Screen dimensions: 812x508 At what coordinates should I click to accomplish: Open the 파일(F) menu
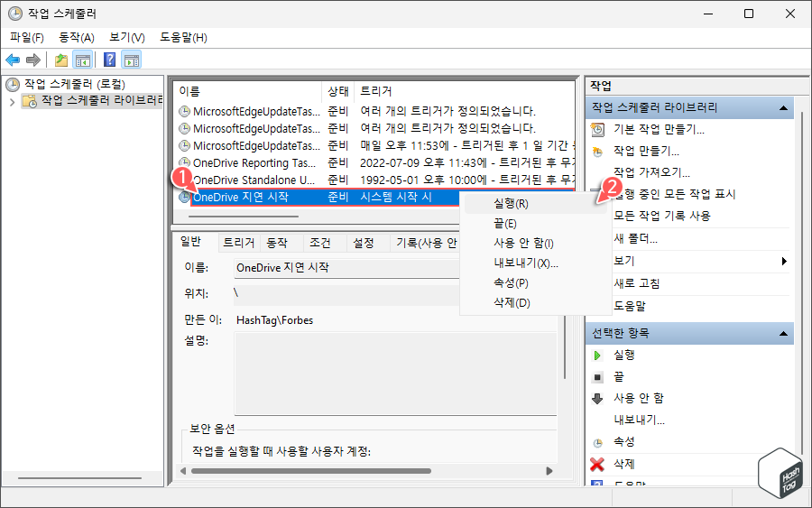coord(27,37)
